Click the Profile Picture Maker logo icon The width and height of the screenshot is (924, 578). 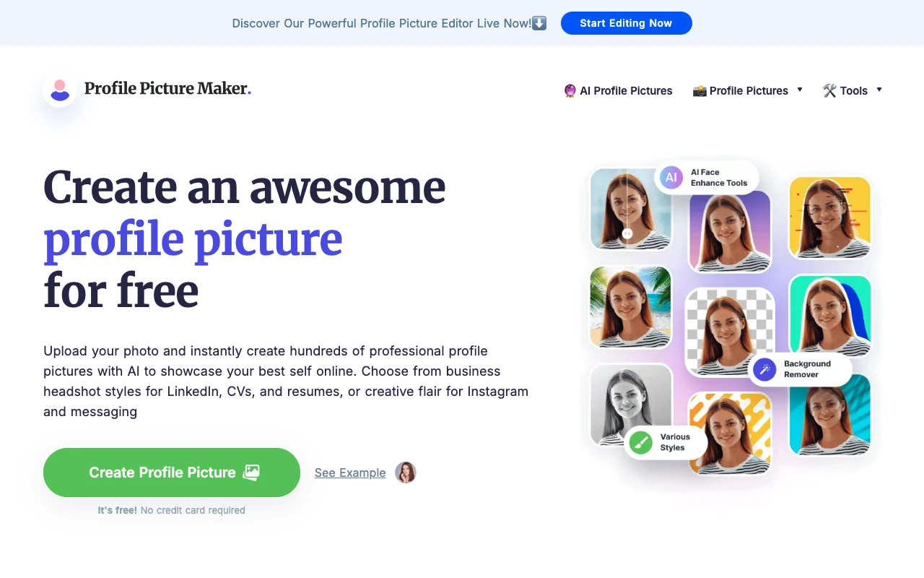point(59,89)
